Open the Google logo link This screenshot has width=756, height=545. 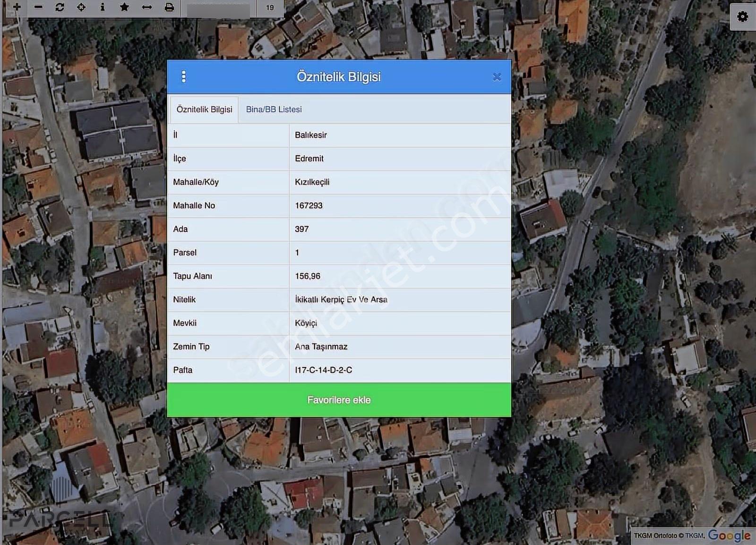pyautogui.click(x=729, y=536)
